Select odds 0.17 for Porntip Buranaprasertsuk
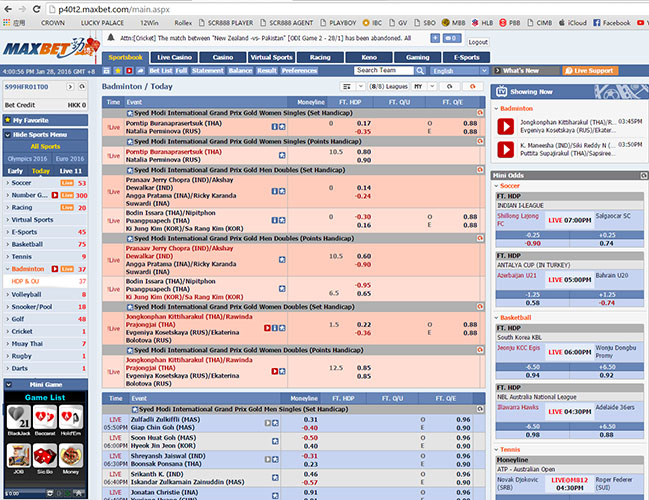This screenshot has width=649, height=500. pyautogui.click(x=364, y=123)
